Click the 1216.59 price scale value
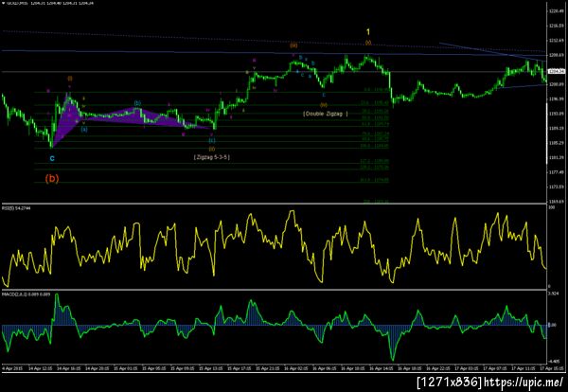The width and height of the screenshot is (568, 392). (x=558, y=26)
